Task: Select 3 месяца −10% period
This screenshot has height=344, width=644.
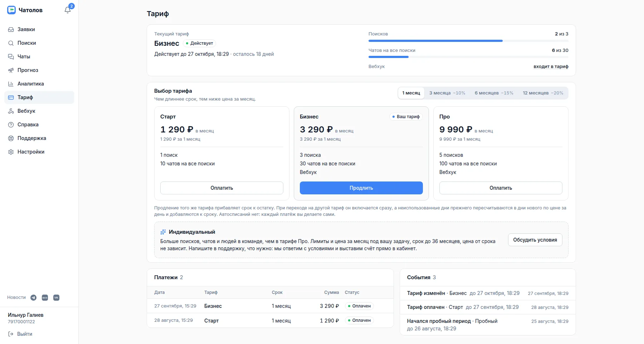Action: click(x=447, y=93)
